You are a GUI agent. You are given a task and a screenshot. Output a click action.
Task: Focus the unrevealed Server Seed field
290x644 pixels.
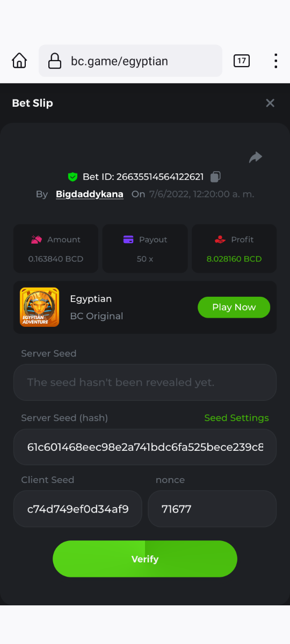pyautogui.click(x=145, y=382)
